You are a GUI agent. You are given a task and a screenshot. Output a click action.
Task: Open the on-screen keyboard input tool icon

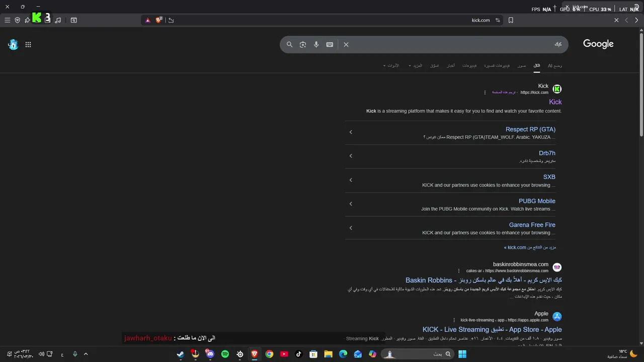click(x=330, y=44)
